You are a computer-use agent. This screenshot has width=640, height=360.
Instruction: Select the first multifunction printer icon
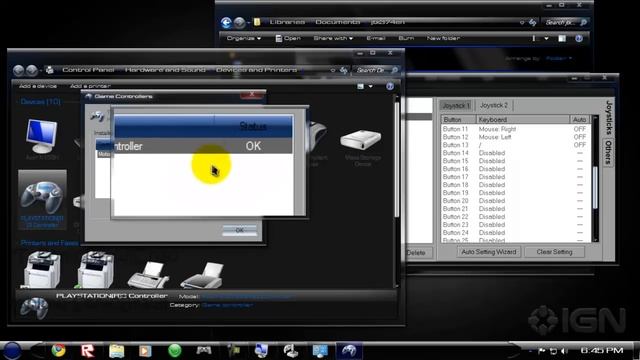(x=42, y=269)
